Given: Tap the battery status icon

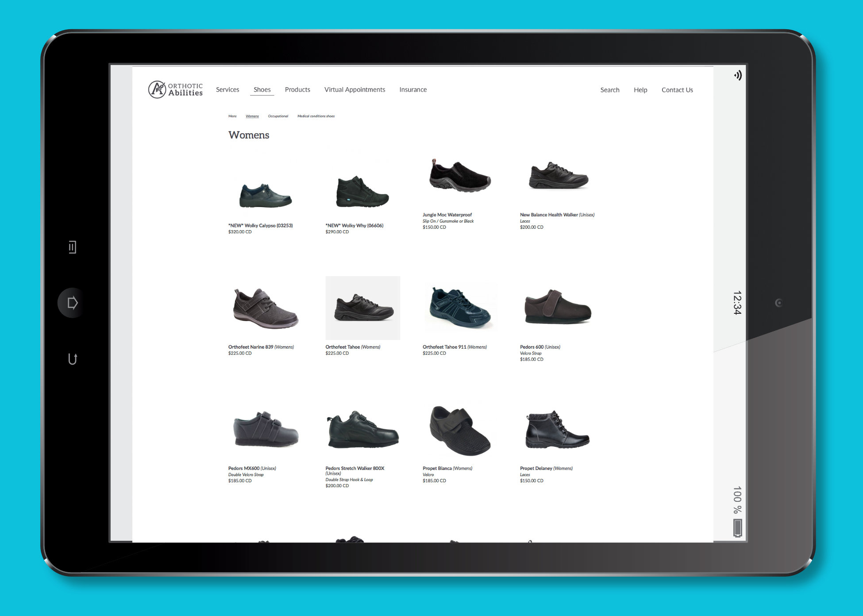Looking at the screenshot, I should (737, 528).
